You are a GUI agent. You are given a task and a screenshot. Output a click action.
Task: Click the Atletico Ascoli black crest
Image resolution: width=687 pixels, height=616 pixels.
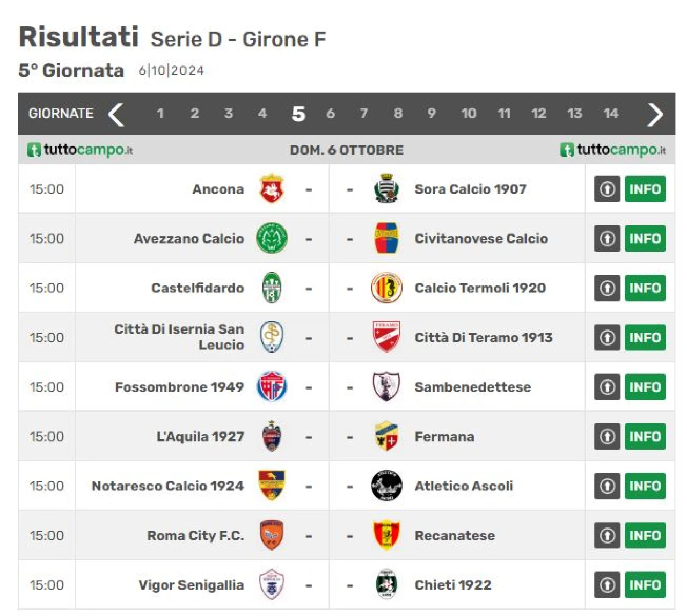click(x=386, y=486)
